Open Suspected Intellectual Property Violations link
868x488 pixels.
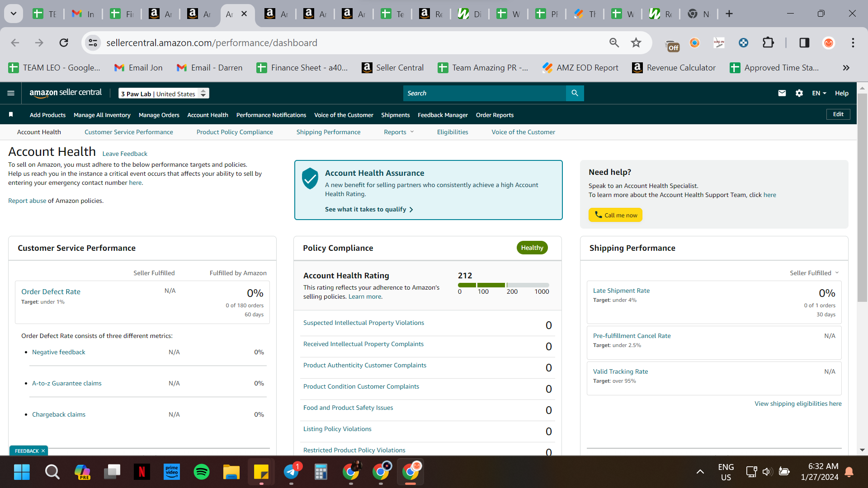pyautogui.click(x=363, y=323)
